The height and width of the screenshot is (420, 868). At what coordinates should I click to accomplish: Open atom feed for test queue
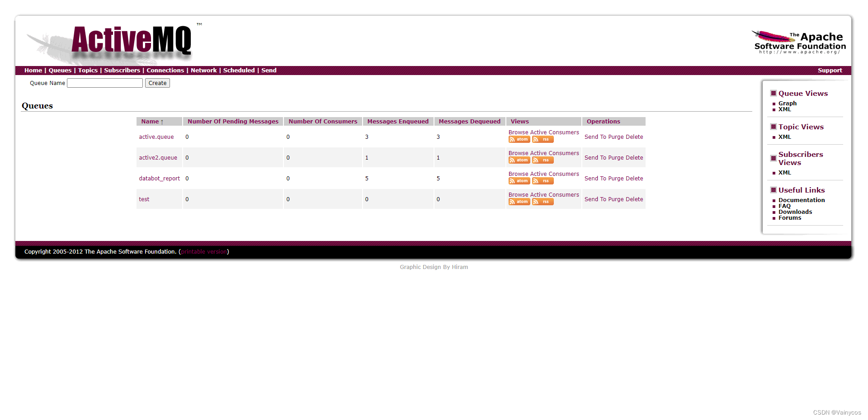click(519, 202)
